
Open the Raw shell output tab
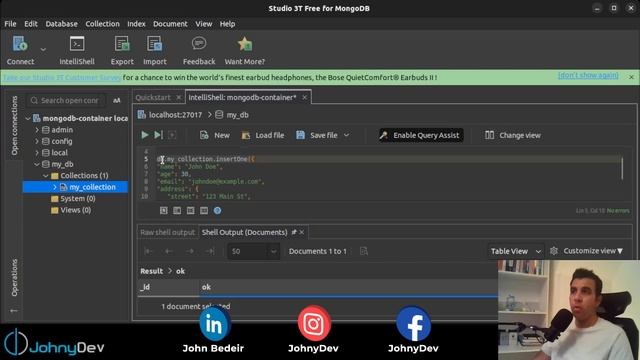point(168,232)
